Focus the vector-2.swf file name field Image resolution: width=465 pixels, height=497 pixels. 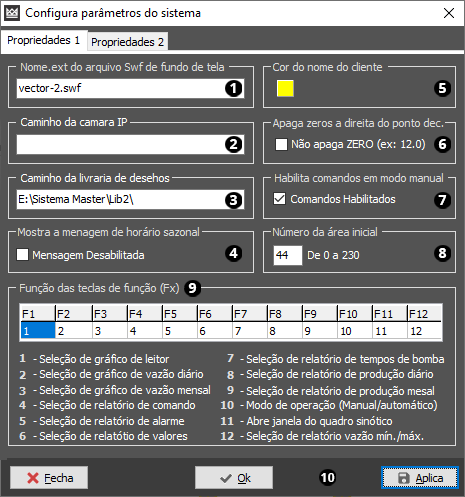click(x=130, y=88)
